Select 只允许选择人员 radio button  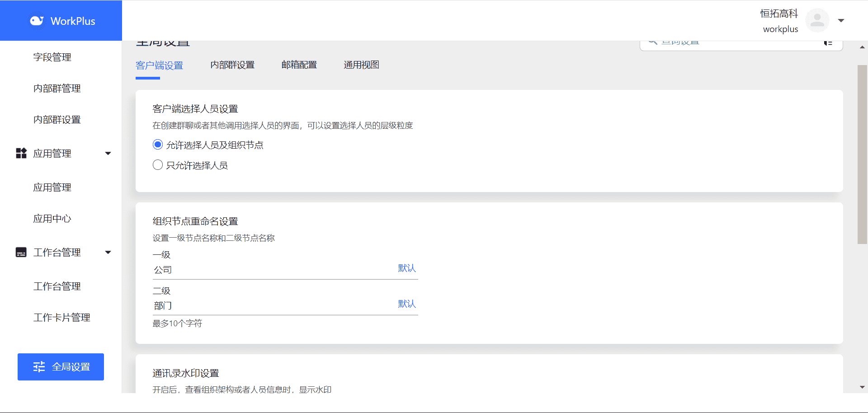pos(158,165)
